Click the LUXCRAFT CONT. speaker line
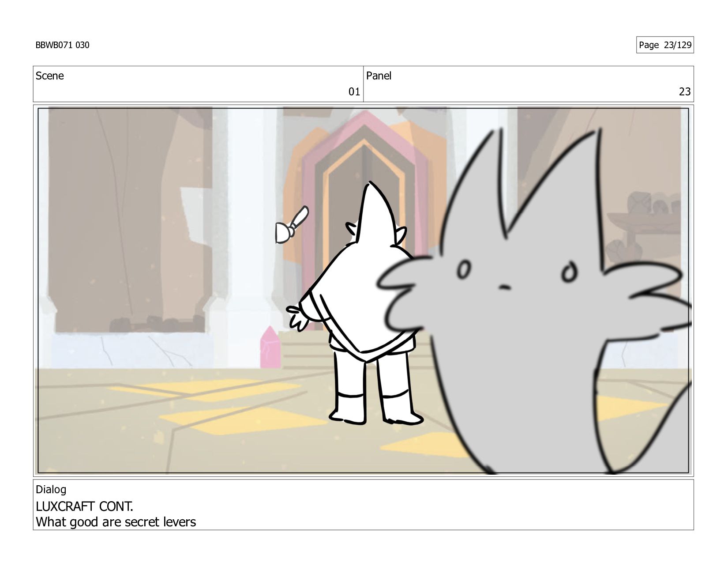Viewport: 728px width, 563px height. [84, 506]
